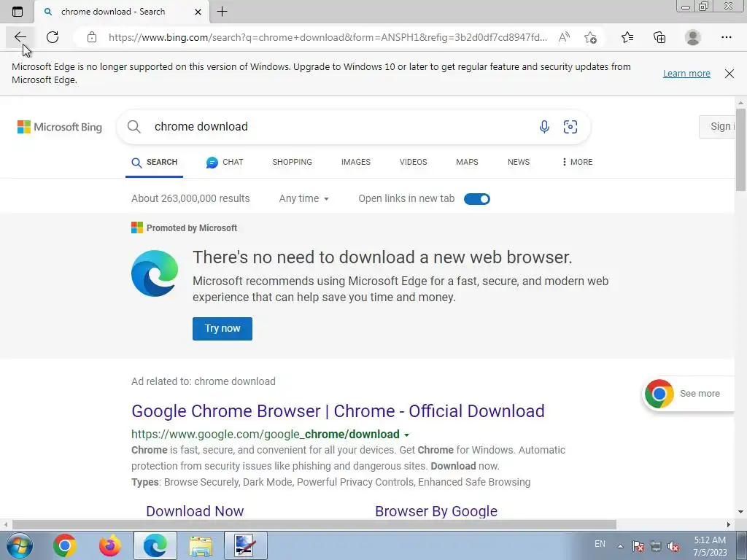Open Settings and more ellipsis menu
The height and width of the screenshot is (560, 747).
[x=726, y=37]
